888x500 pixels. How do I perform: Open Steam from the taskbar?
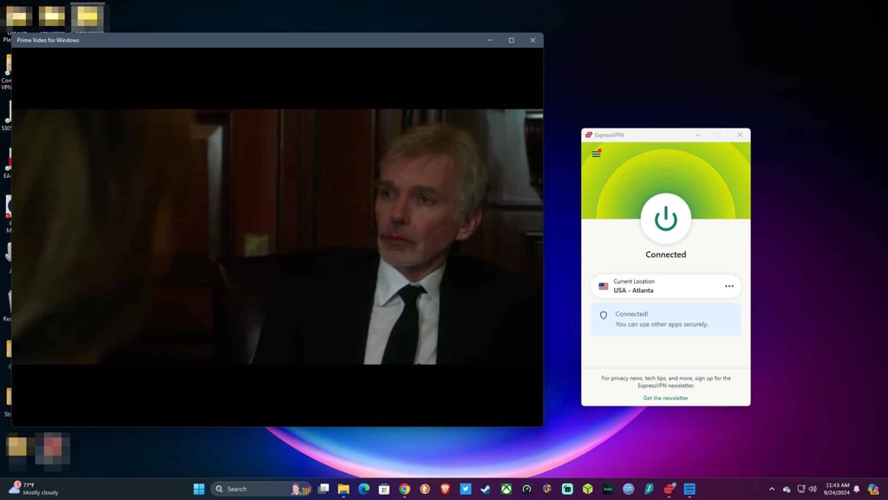point(486,489)
